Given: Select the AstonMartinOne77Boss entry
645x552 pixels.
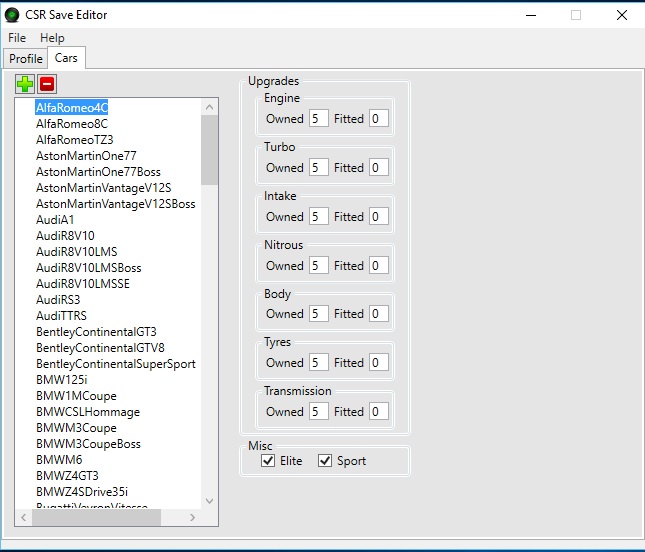Looking at the screenshot, I should pos(98,172).
